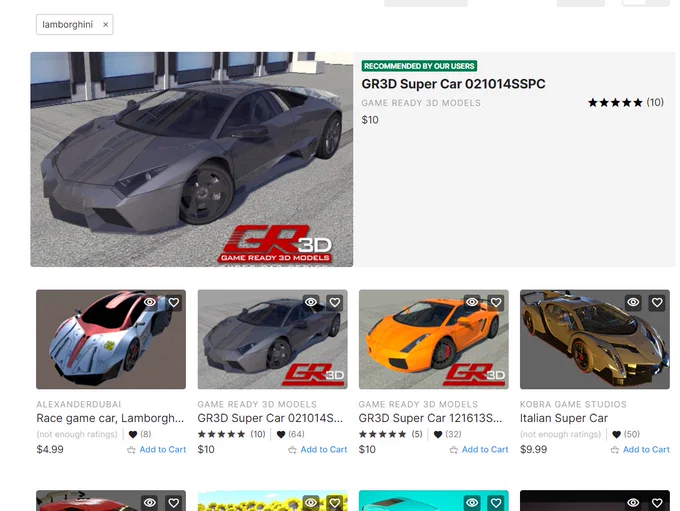Favorite the GR3D Super Car 021014S card
Viewport: 680px width, 511px height.
[335, 302]
